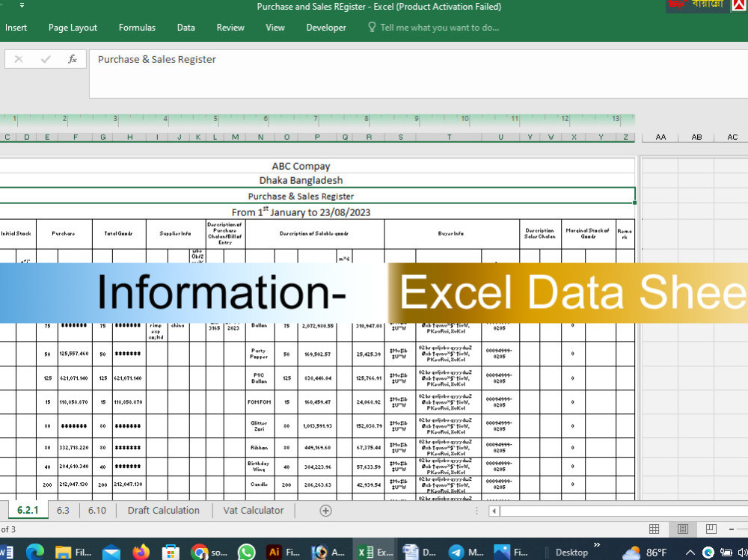Screen dimensions: 748x560
Task: Click lightbulb Tell me icon
Action: (372, 27)
